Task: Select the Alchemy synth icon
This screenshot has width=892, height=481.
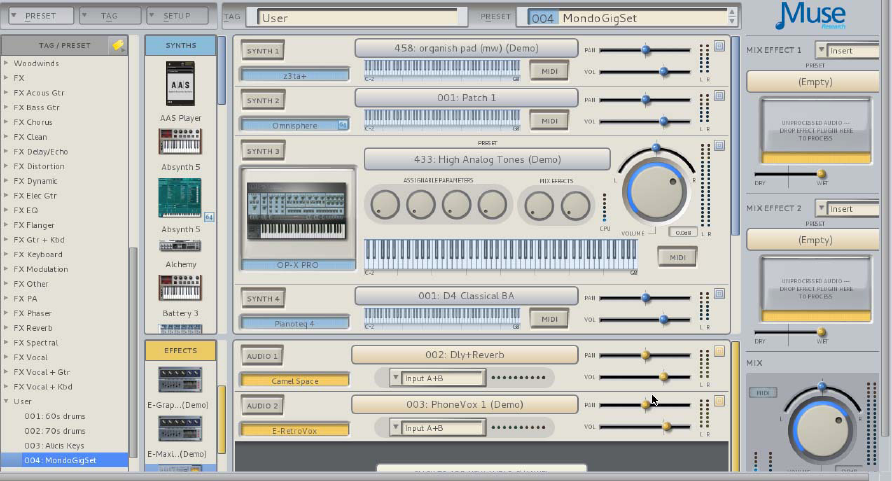Action: pyautogui.click(x=180, y=246)
